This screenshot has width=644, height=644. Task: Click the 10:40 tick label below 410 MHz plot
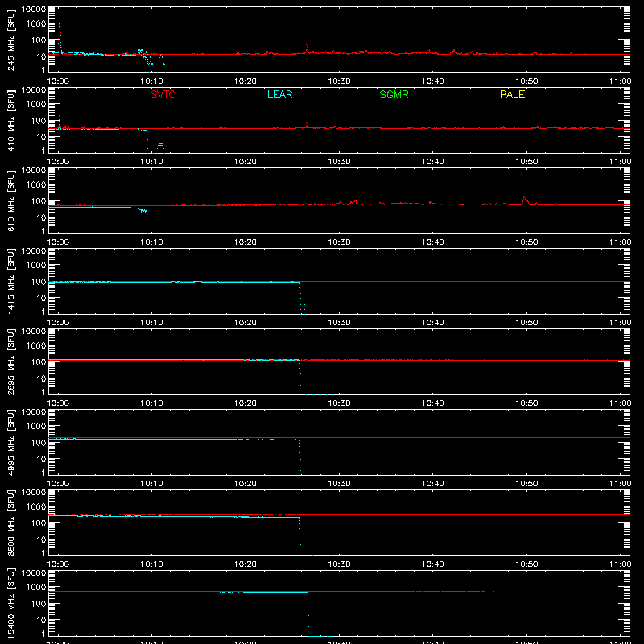[x=433, y=162]
